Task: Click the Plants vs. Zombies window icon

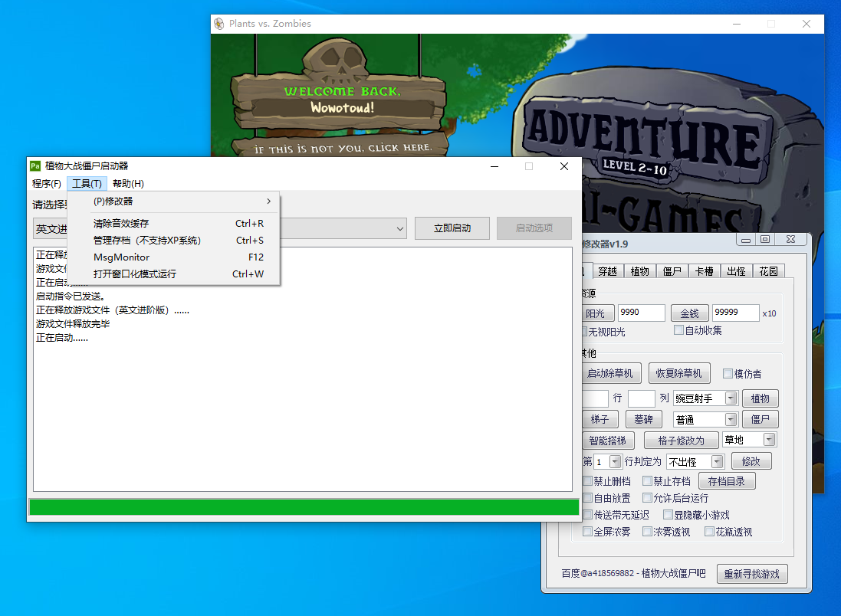Action: (219, 24)
